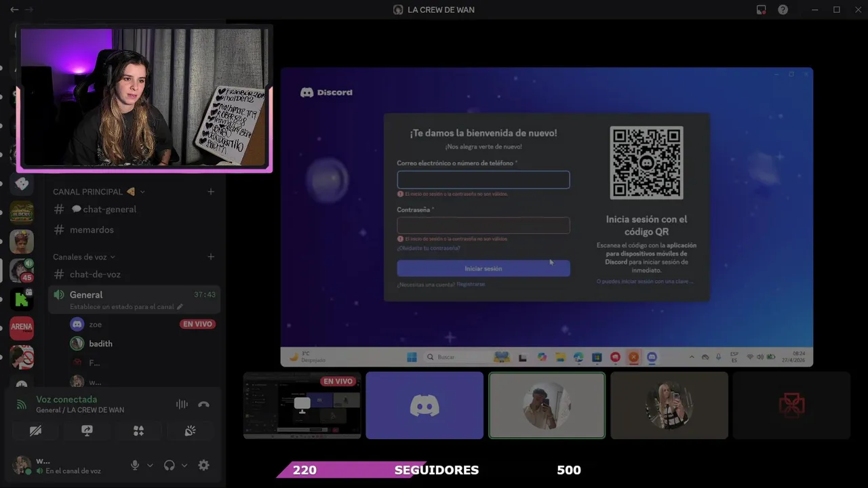Image resolution: width=868 pixels, height=488 pixels.
Task: Click EN VIVO badge beside zoe
Action: click(197, 324)
